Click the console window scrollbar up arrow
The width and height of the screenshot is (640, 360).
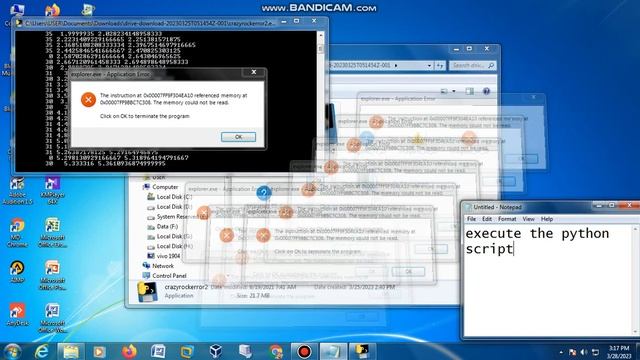click(320, 36)
